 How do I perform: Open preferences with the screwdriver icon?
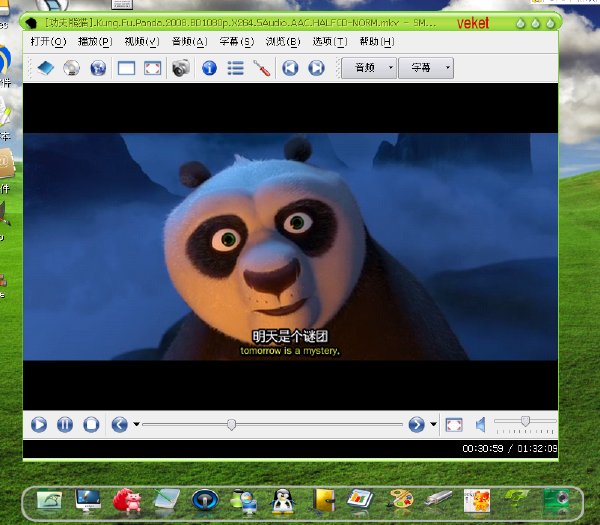coord(262,68)
